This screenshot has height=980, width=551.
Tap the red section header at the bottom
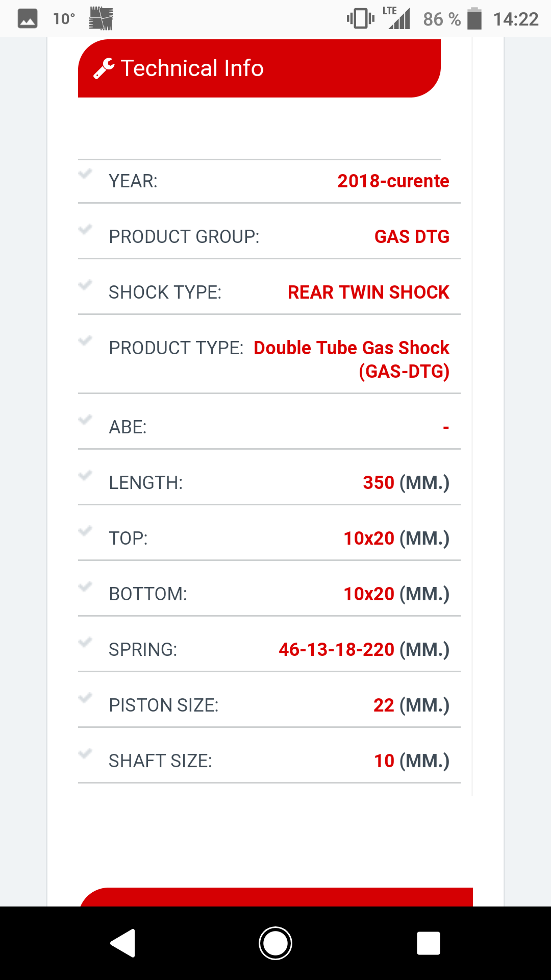pyautogui.click(x=276, y=897)
